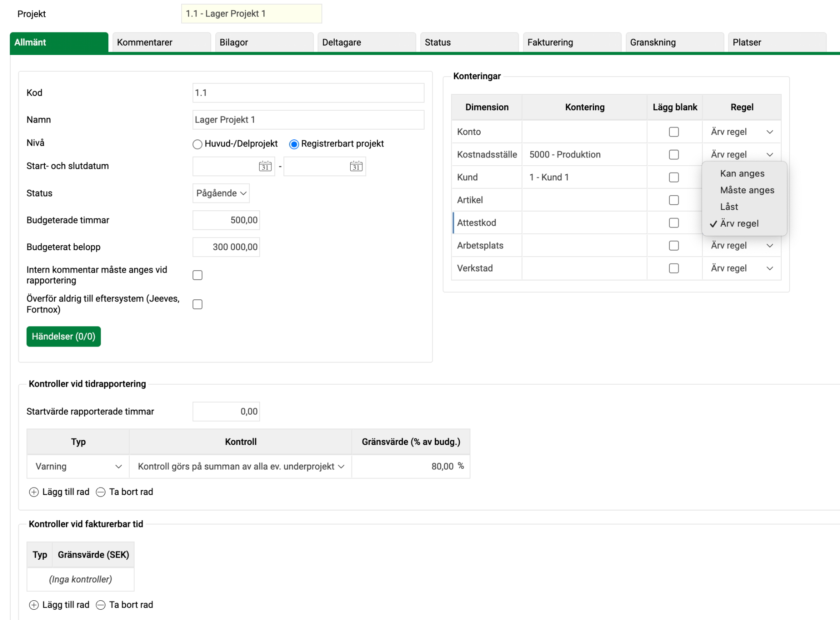
Task: Click the plus icon under Kontroller vid tidrapportering
Action: click(x=34, y=492)
